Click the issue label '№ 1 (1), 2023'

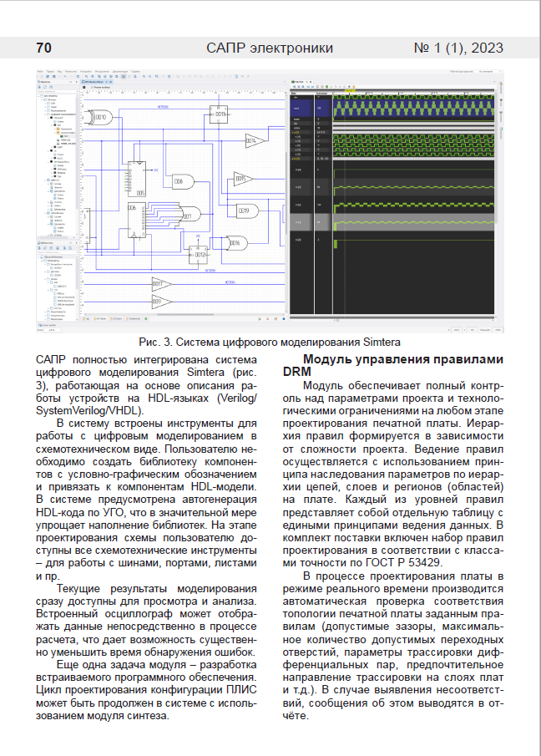pyautogui.click(x=458, y=48)
